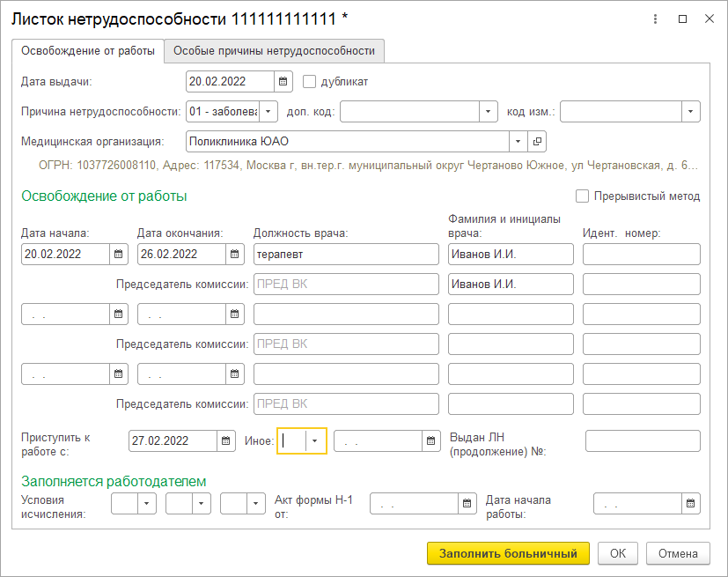Expand Медицинская организация dropdown arrow
Image resolution: width=728 pixels, height=577 pixels.
(x=518, y=141)
